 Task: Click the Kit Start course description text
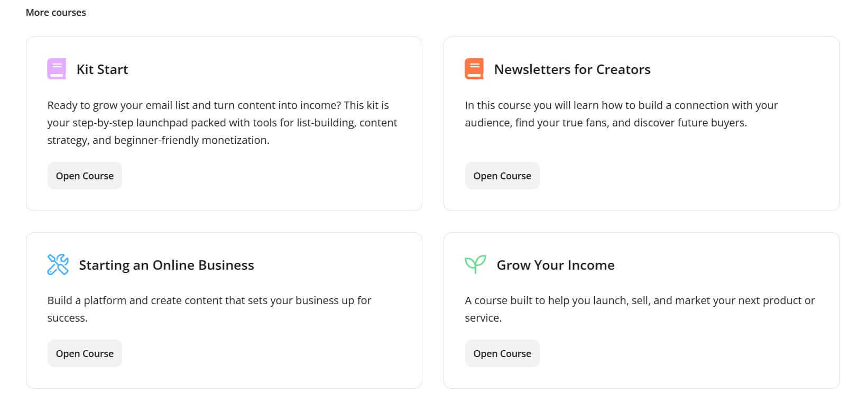pyautogui.click(x=222, y=122)
